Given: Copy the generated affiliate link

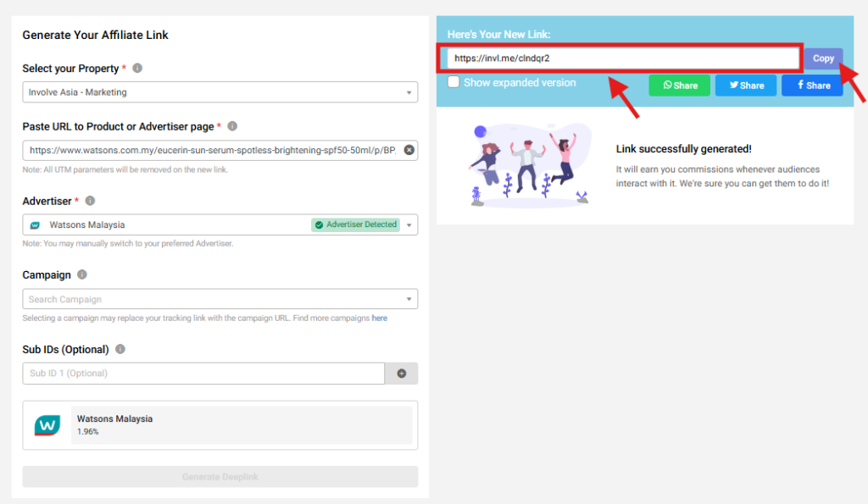Looking at the screenshot, I should pyautogui.click(x=823, y=58).
